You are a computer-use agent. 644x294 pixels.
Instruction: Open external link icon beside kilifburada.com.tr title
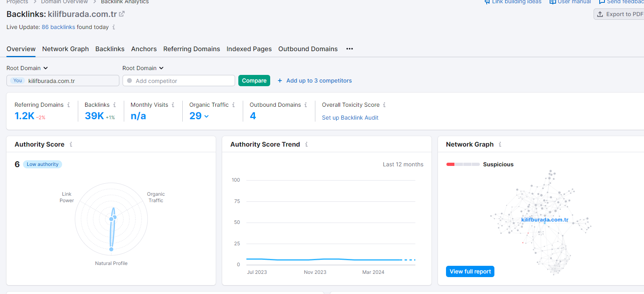[122, 14]
